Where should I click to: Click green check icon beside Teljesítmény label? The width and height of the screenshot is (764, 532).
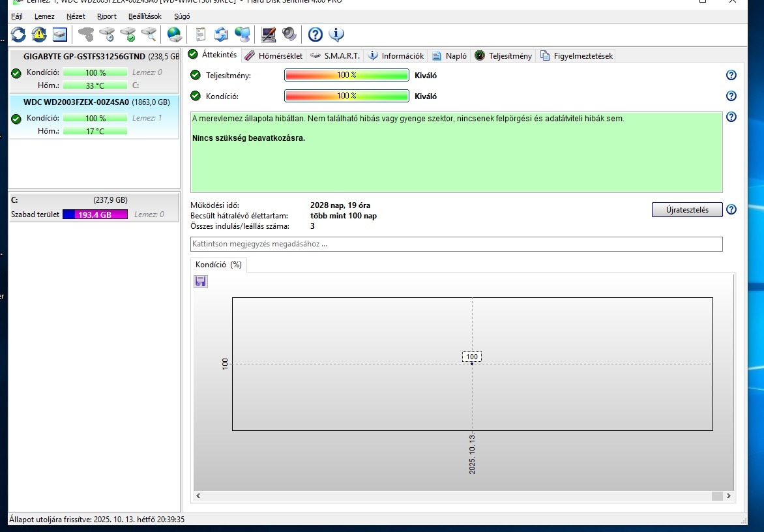point(196,75)
